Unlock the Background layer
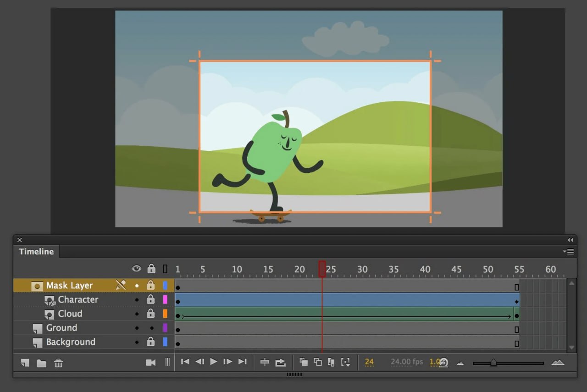Screen dimensions: 587x392 coord(151,342)
